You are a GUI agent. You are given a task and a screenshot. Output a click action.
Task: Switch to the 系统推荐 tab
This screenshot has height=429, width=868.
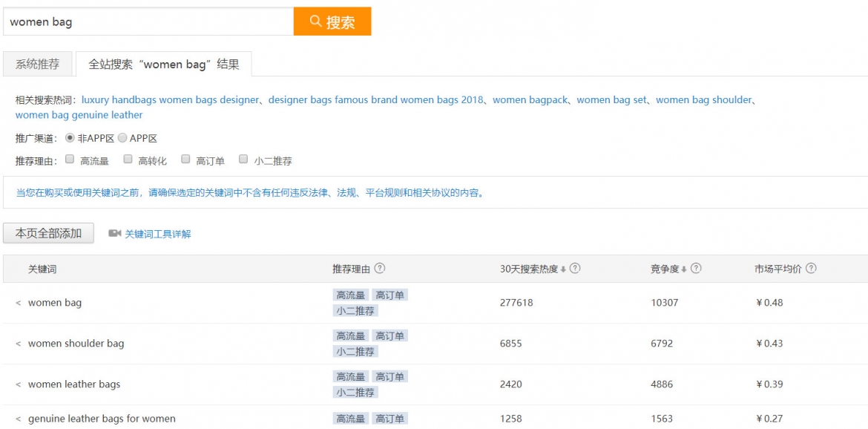coord(38,65)
